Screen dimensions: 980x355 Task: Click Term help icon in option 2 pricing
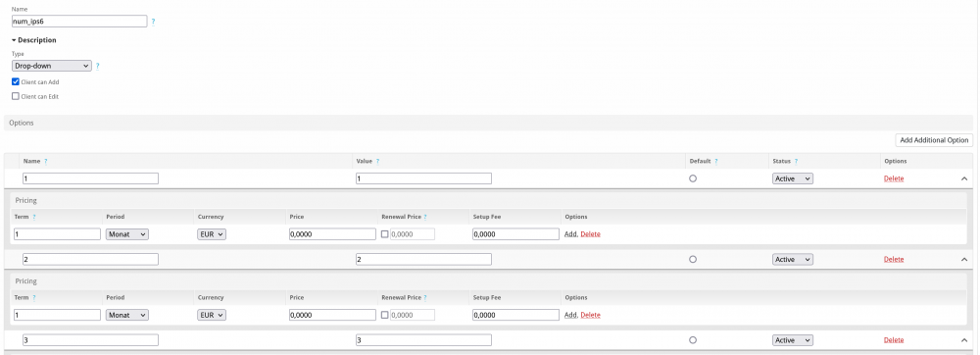pyautogui.click(x=33, y=297)
